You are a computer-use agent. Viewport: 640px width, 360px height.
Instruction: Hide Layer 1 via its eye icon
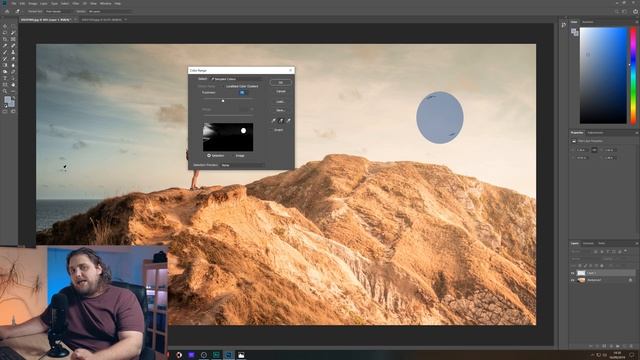pyautogui.click(x=573, y=273)
